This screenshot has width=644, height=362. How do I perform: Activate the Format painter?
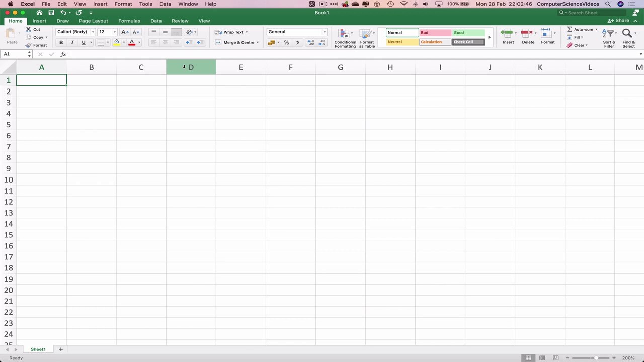[36, 45]
